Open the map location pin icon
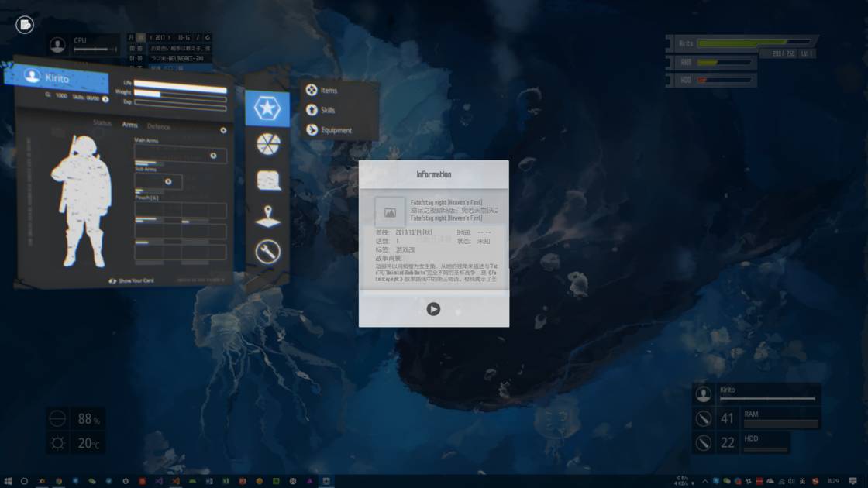 pyautogui.click(x=267, y=216)
